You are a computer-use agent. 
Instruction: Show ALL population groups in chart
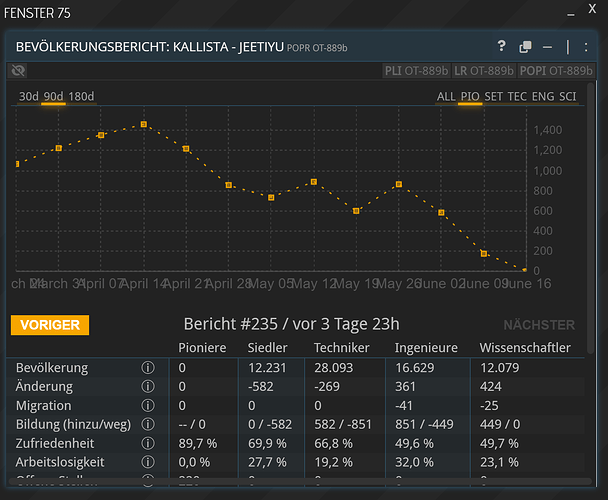coord(446,96)
